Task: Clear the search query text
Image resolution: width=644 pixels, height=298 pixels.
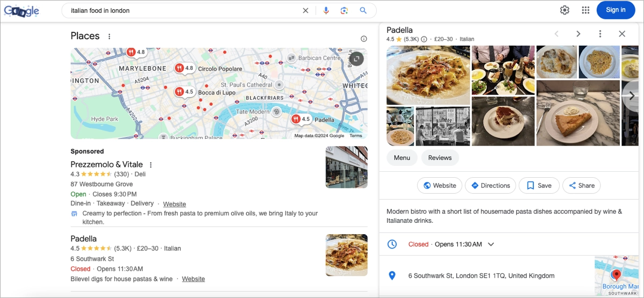Action: point(305,10)
